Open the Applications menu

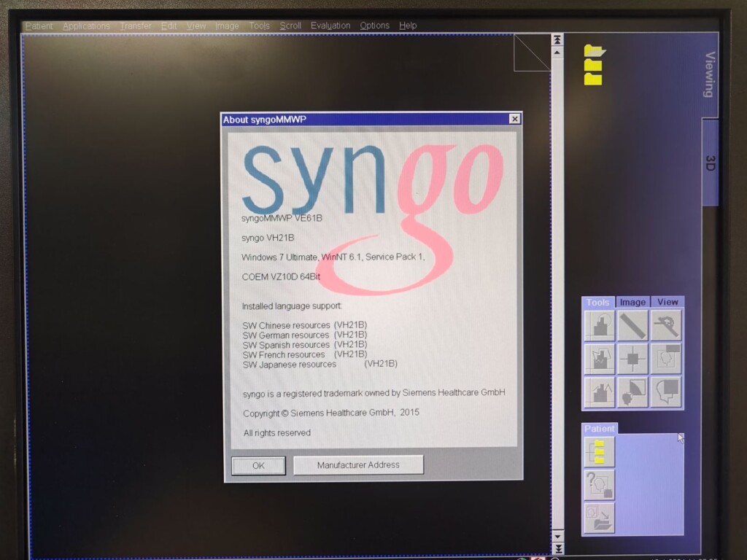coord(86,26)
